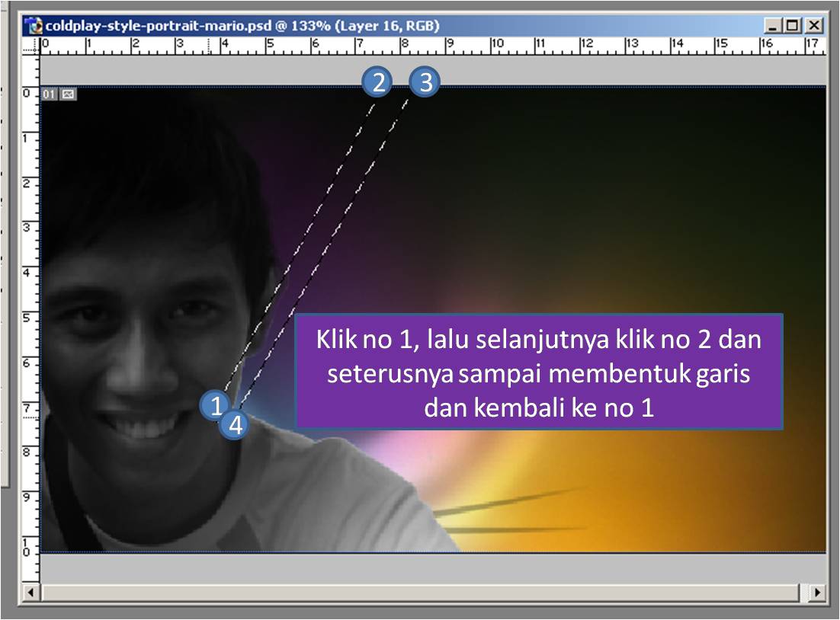
Task: Click the blue circle marker numbered 2
Action: click(377, 82)
